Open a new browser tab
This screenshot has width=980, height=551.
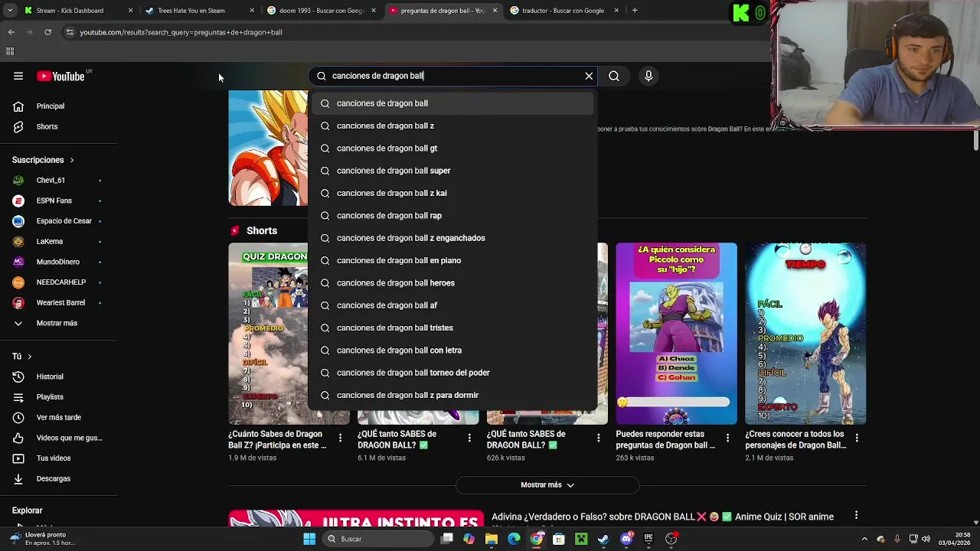tap(635, 11)
